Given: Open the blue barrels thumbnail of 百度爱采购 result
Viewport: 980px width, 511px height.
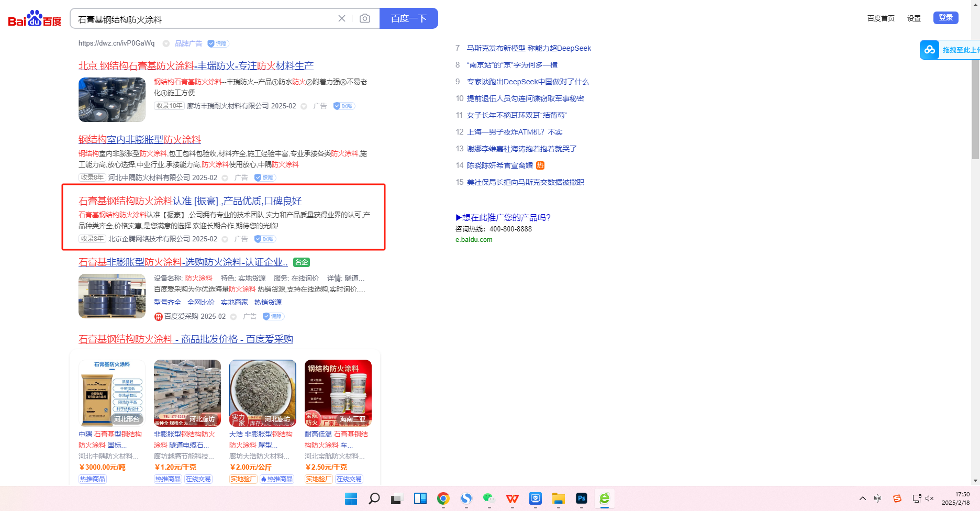Looking at the screenshot, I should tap(112, 296).
